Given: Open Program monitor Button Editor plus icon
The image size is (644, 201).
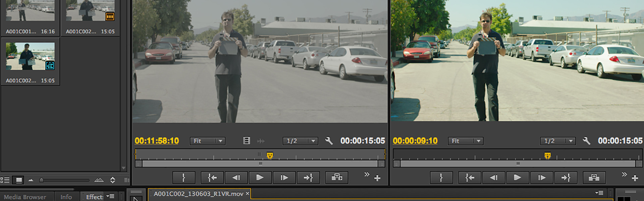Looking at the screenshot, I should tap(635, 178).
